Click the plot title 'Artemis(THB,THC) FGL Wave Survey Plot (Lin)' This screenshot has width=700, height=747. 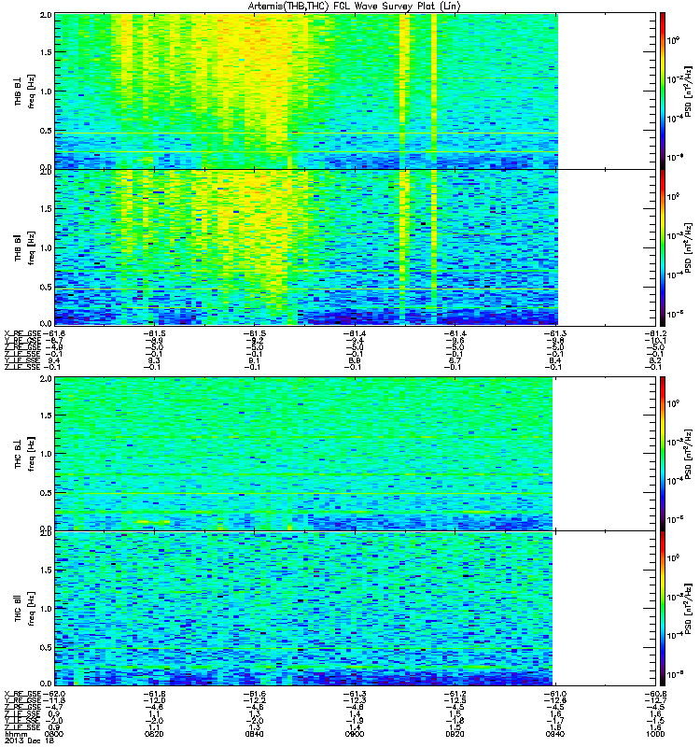[355, 7]
